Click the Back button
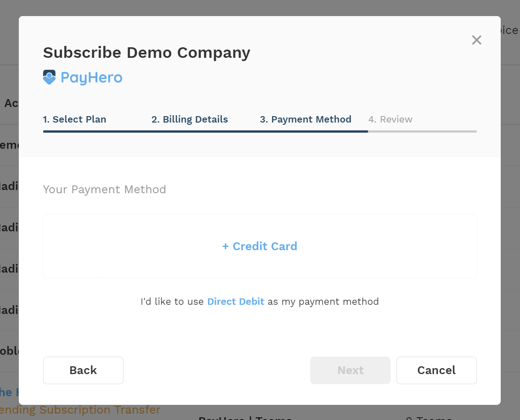 tap(83, 370)
